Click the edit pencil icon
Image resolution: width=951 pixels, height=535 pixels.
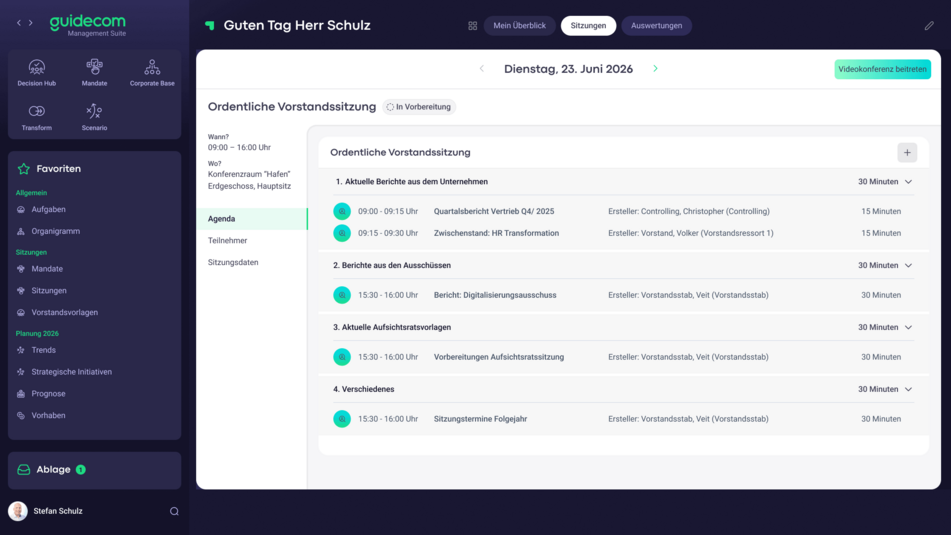coord(929,26)
